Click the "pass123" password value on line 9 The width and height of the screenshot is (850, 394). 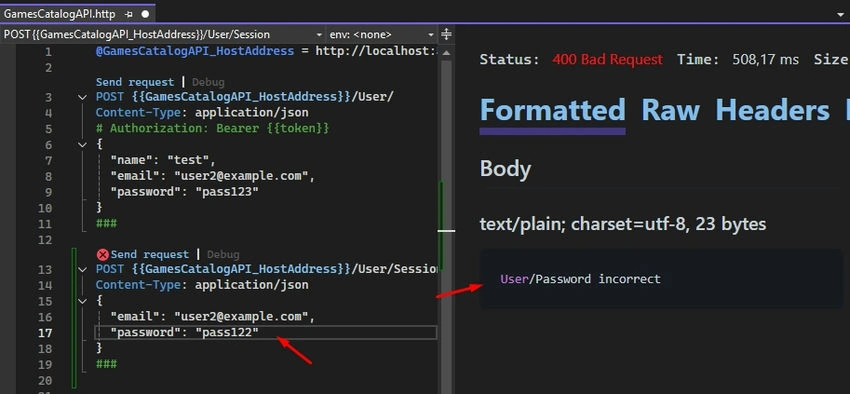point(227,192)
